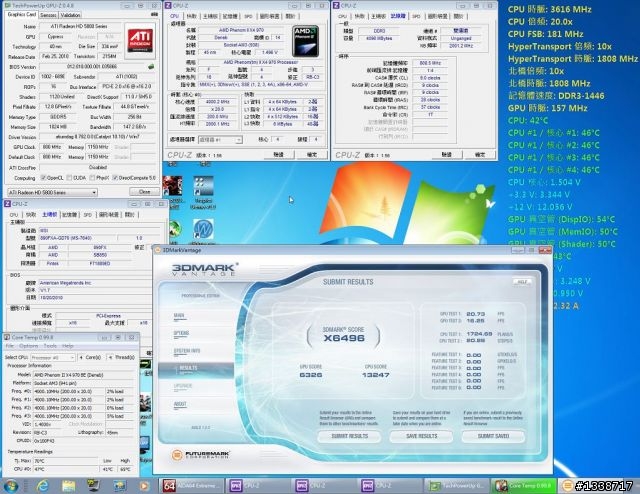640x494 pixels.
Task: Click SAVE RESULTS button in 3DMark
Action: tap(421, 436)
